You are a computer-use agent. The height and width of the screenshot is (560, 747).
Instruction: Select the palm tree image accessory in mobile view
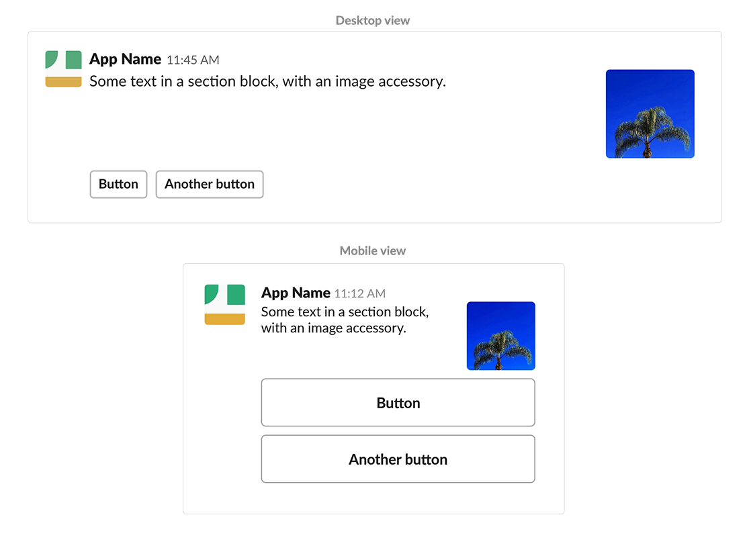(x=500, y=336)
